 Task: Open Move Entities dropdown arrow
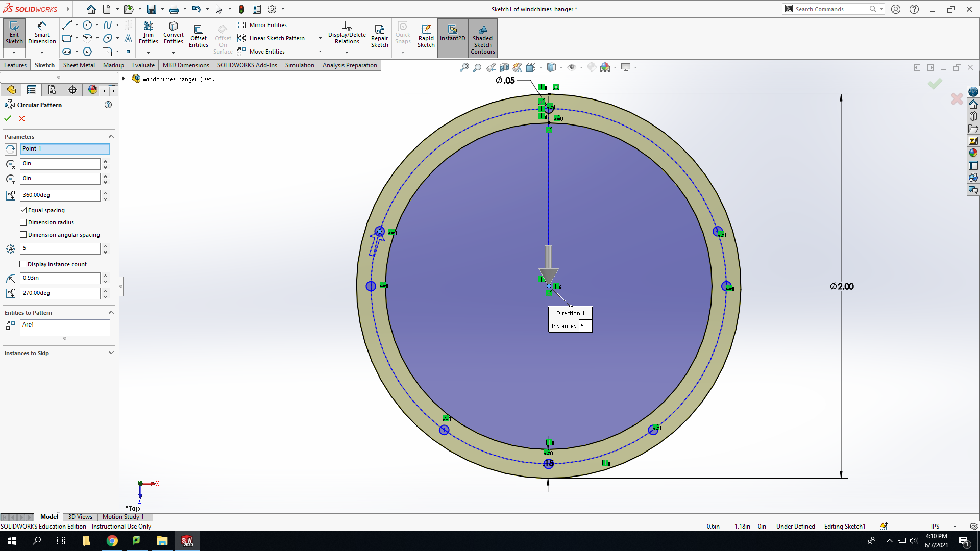click(x=320, y=52)
